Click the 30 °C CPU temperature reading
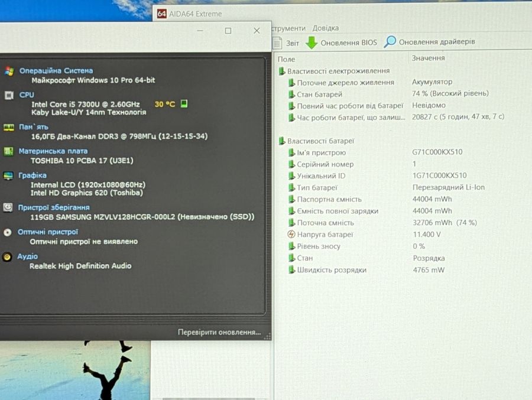The width and height of the screenshot is (532, 400). click(165, 104)
